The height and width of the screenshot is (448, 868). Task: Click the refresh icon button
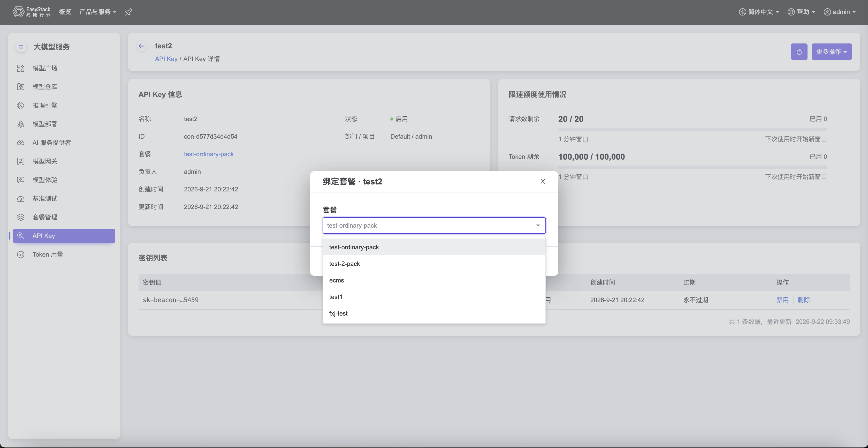coord(799,51)
